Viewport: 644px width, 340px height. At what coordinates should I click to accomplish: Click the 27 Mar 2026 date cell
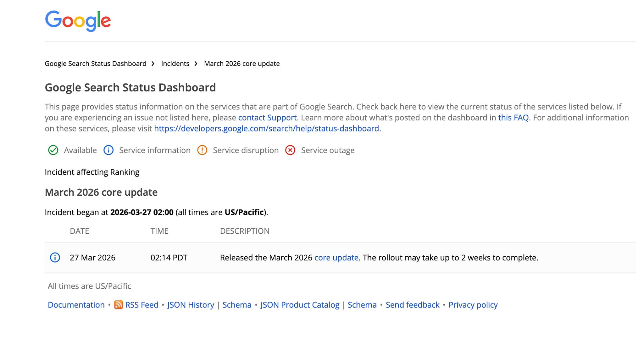pos(92,258)
